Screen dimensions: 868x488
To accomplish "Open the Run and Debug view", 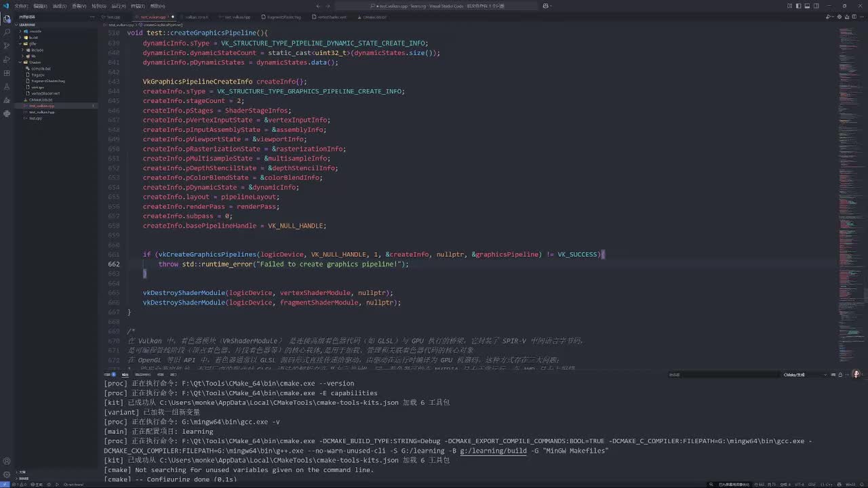I will pyautogui.click(x=7, y=59).
